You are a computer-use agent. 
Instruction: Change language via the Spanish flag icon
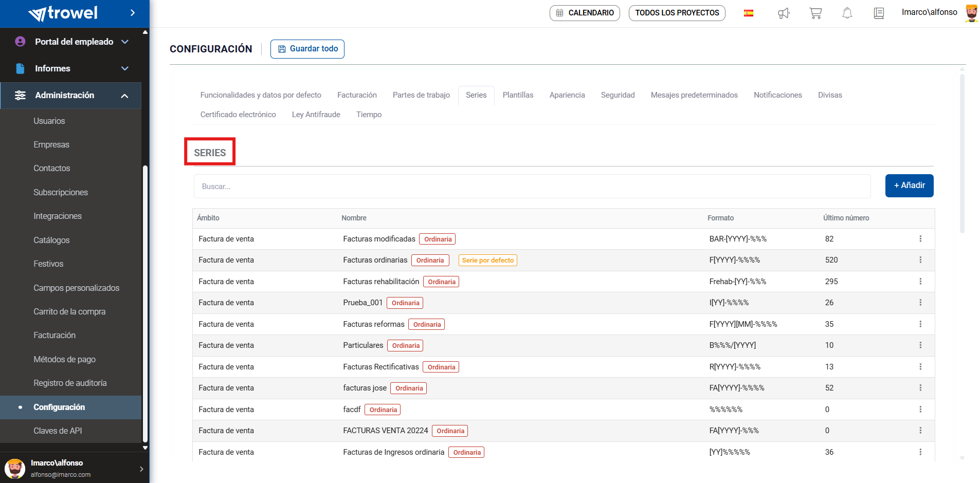(x=749, y=13)
